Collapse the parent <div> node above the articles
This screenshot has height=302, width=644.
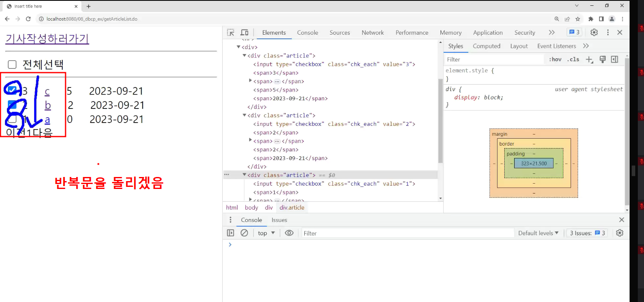tap(239, 47)
